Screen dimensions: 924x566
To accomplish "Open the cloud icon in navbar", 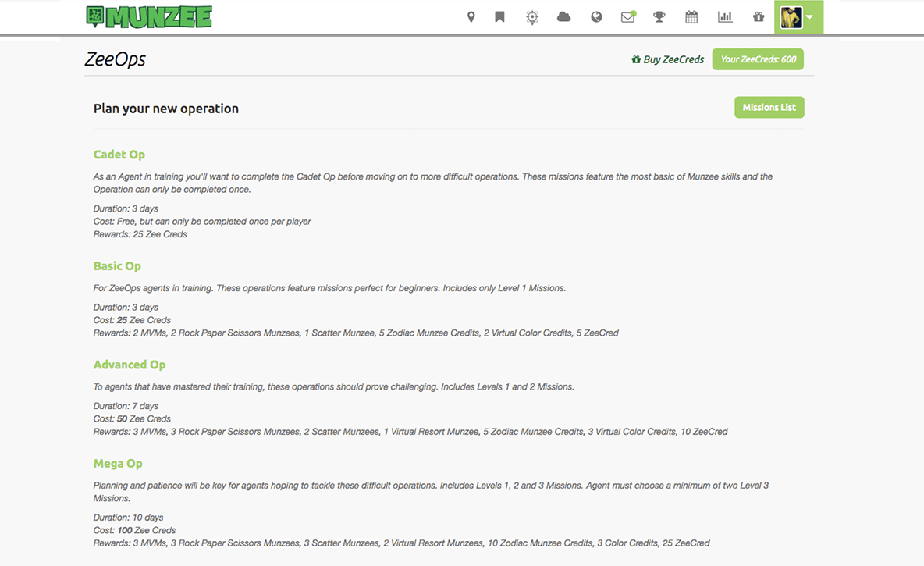I will click(564, 17).
